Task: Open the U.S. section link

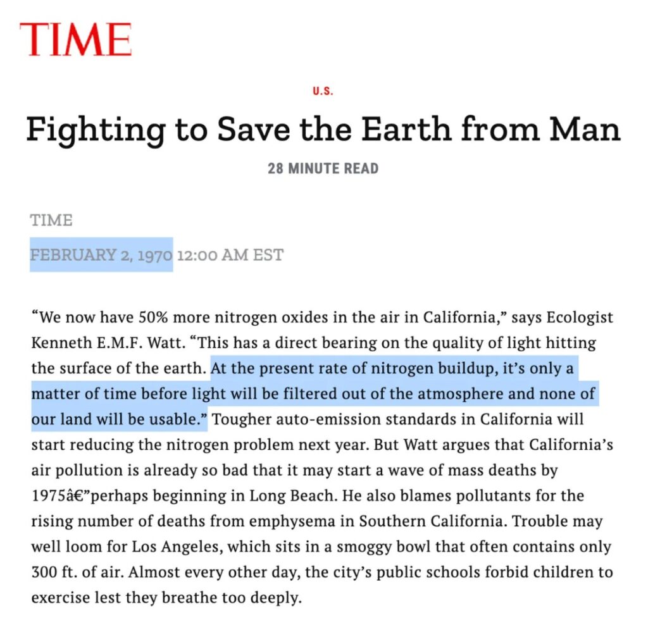Action: 323,91
